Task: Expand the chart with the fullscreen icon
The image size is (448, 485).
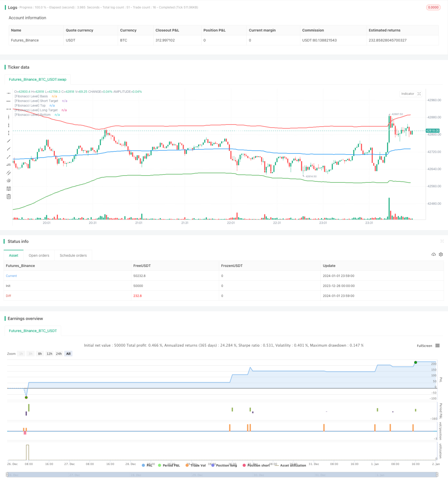Action: point(419,94)
